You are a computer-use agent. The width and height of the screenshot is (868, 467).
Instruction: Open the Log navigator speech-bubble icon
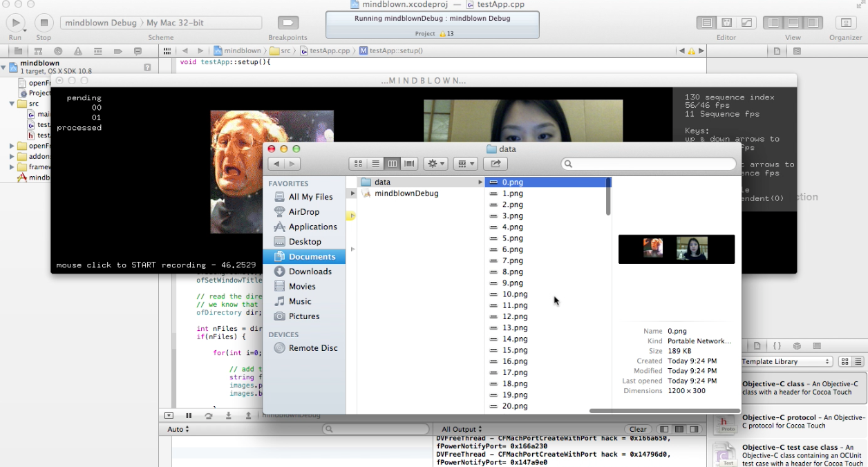coord(138,51)
